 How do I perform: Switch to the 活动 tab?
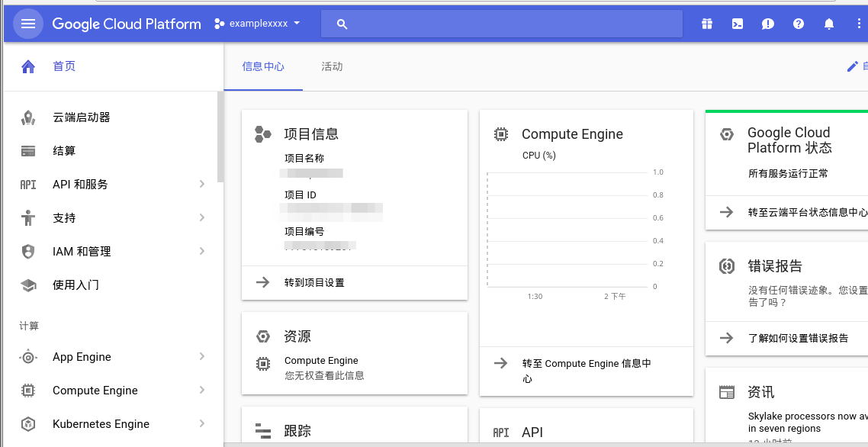click(332, 66)
